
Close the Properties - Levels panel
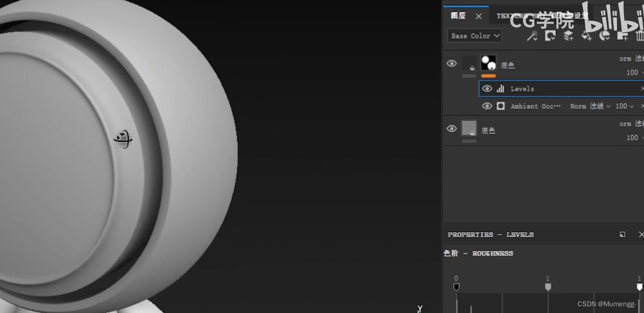tap(641, 234)
